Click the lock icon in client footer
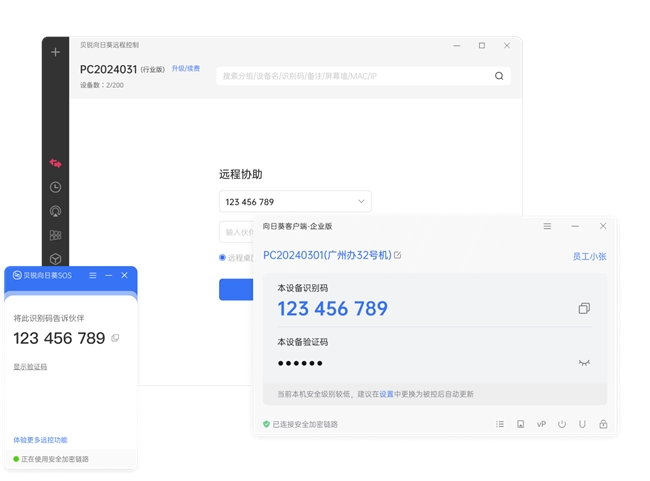Viewport: 650px width, 481px height. click(603, 424)
